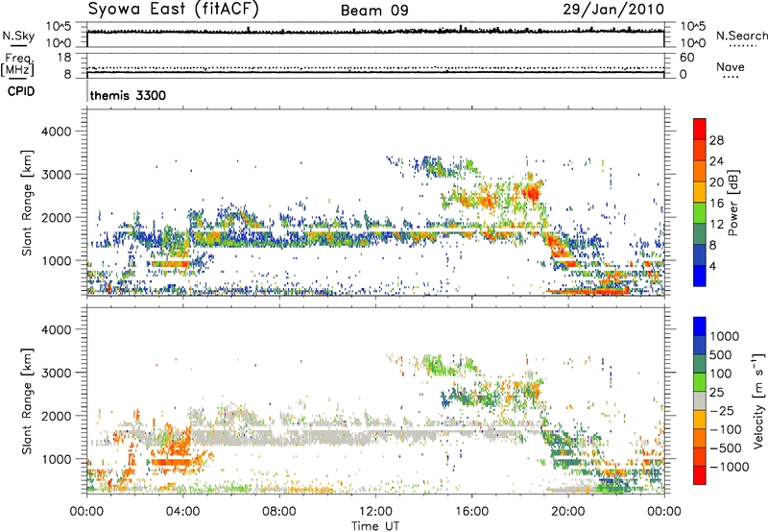Select the "Beam 09" label

click(x=374, y=11)
